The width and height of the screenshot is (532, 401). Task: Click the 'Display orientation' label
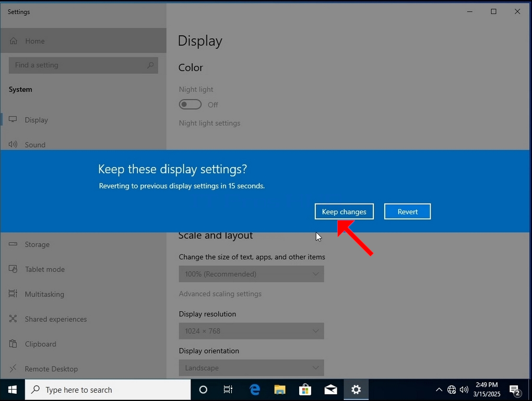209,351
